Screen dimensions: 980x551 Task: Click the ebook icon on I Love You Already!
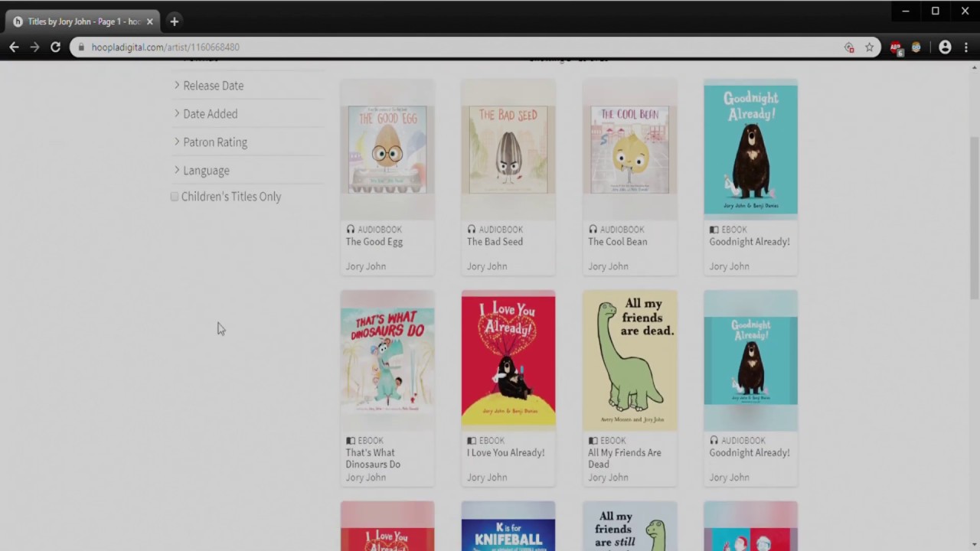472,441
